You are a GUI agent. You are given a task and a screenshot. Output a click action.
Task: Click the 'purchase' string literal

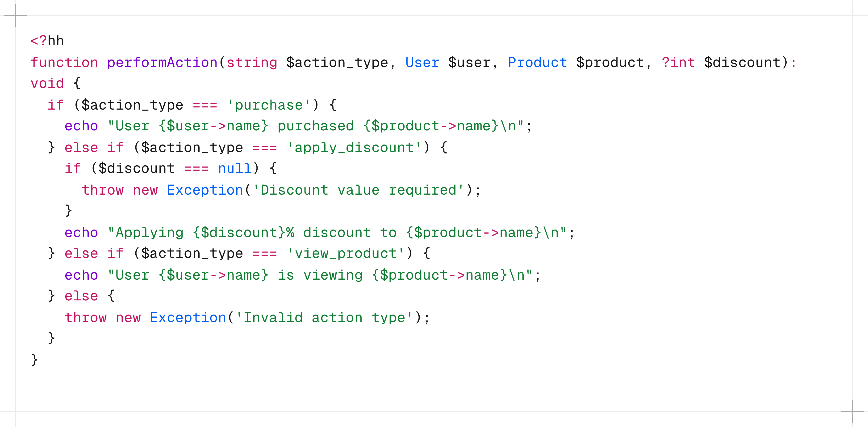tap(269, 105)
